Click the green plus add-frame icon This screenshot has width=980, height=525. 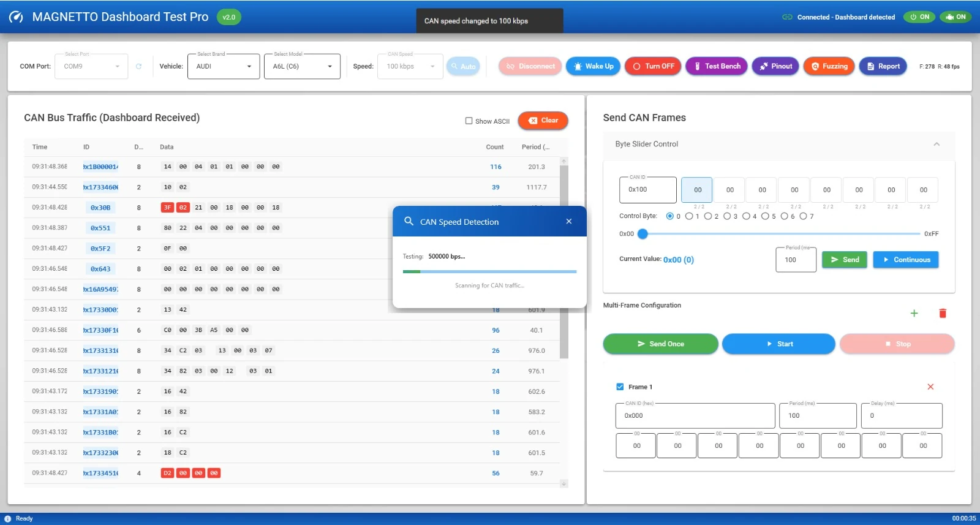(x=914, y=313)
